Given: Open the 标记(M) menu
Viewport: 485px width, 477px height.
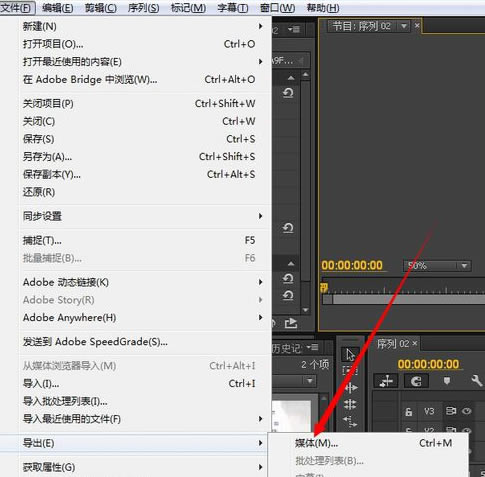Looking at the screenshot, I should point(188,8).
